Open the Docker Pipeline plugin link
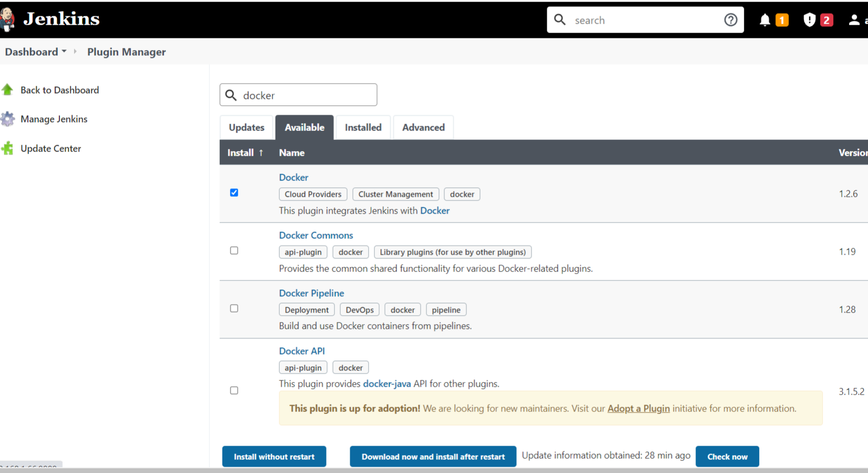This screenshot has width=868, height=473. click(311, 293)
